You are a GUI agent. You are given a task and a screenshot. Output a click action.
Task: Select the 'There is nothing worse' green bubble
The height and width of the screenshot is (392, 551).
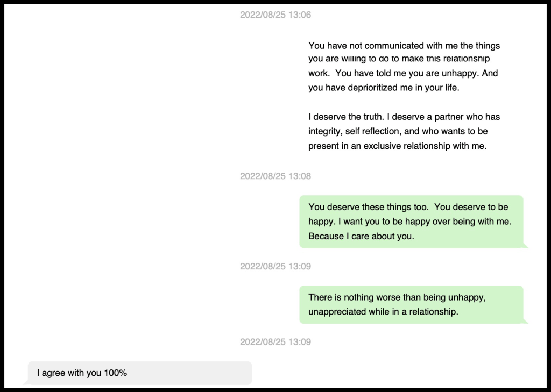click(x=411, y=304)
